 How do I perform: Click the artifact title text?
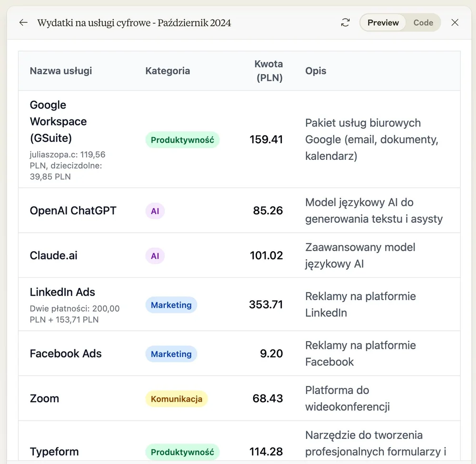click(134, 23)
